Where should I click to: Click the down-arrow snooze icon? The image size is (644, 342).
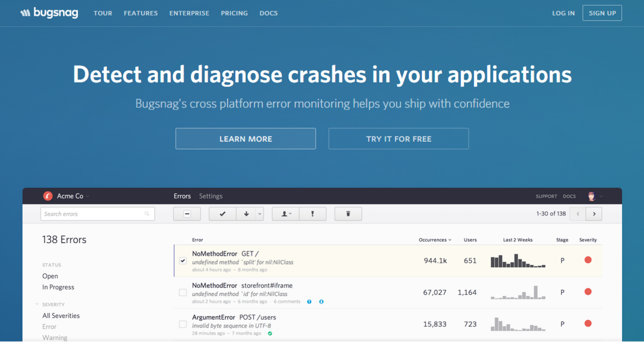pyautogui.click(x=246, y=214)
